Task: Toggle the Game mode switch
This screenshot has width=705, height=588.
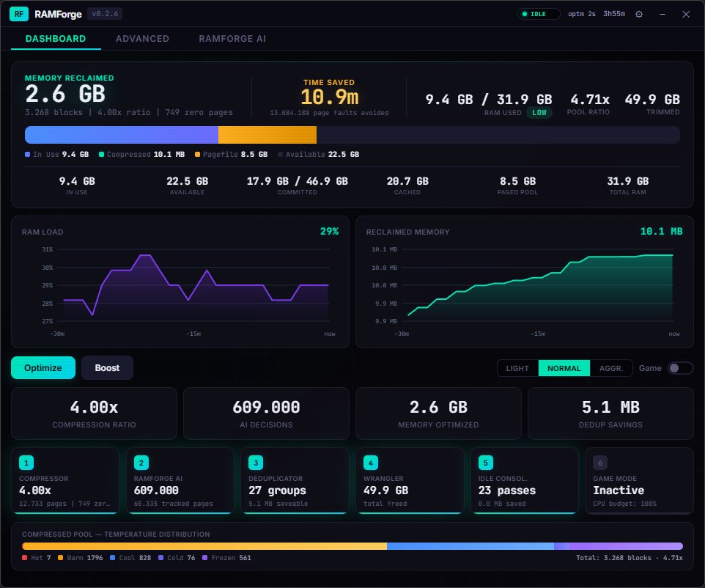Action: coord(680,368)
